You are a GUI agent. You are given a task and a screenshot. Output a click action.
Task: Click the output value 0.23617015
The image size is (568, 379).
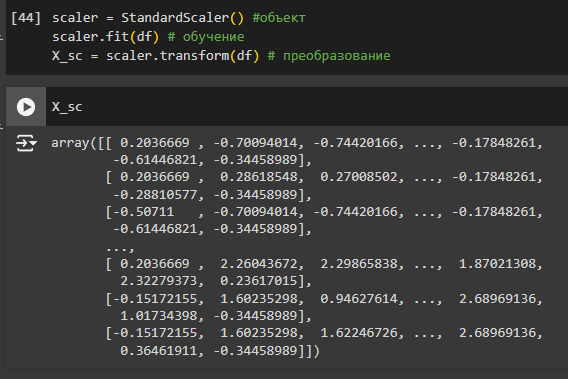tap(259, 281)
